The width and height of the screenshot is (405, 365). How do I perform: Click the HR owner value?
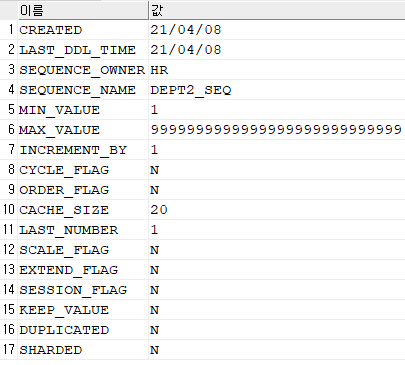coord(277,70)
